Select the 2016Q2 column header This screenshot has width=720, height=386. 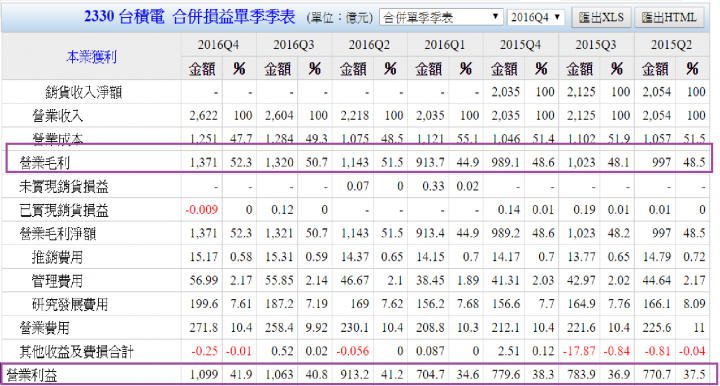click(x=369, y=45)
